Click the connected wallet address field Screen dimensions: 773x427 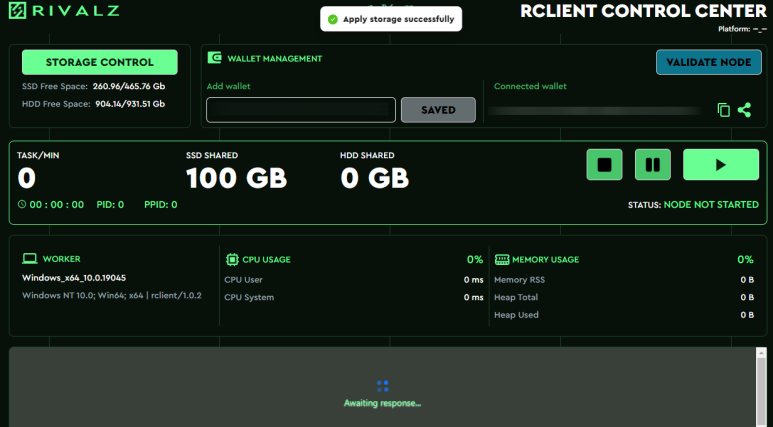(x=595, y=110)
